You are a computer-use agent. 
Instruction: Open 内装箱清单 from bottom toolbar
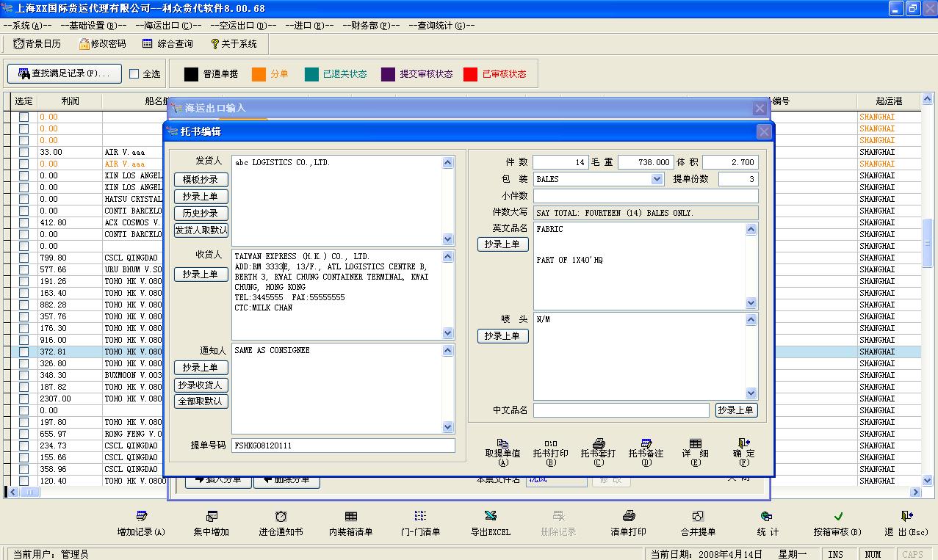click(x=350, y=517)
